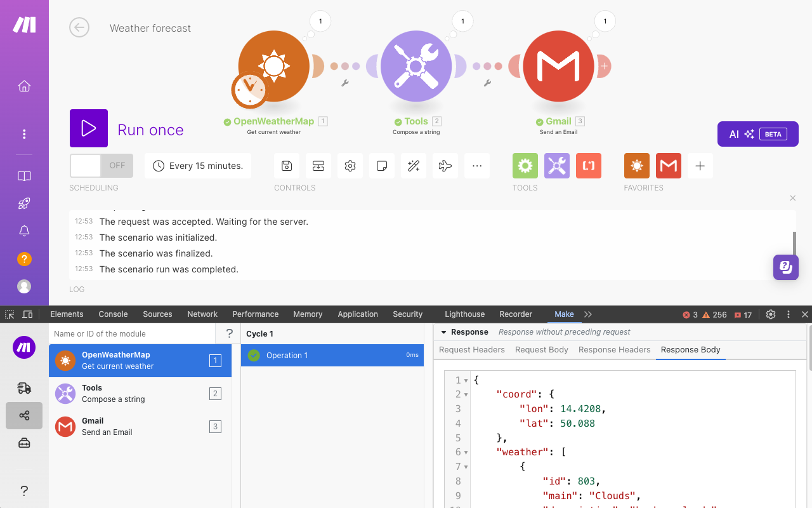This screenshot has width=812, height=508.
Task: Toggle device toolbar icon in DevTools
Action: 27,314
